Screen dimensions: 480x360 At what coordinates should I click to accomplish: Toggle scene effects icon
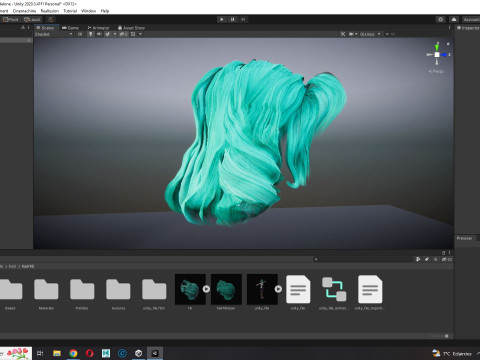pyautogui.click(x=108, y=34)
